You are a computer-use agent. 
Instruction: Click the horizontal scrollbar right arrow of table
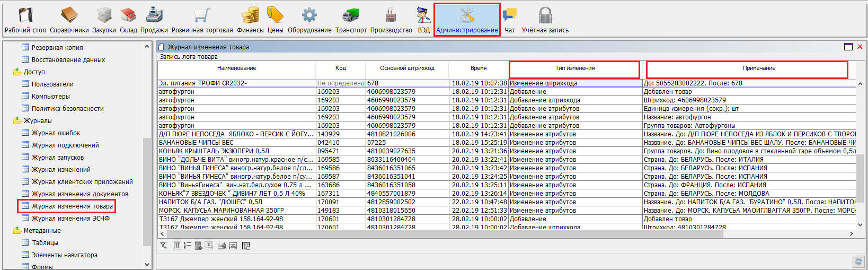coord(852,233)
